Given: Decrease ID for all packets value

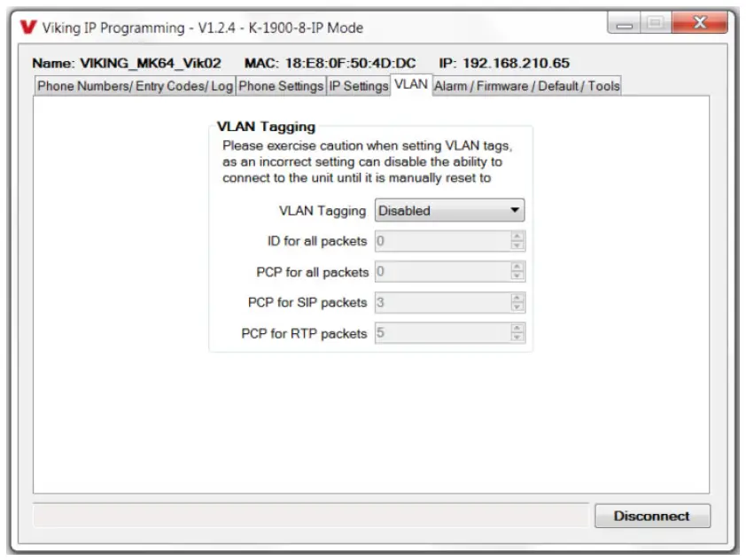Looking at the screenshot, I should (517, 245).
